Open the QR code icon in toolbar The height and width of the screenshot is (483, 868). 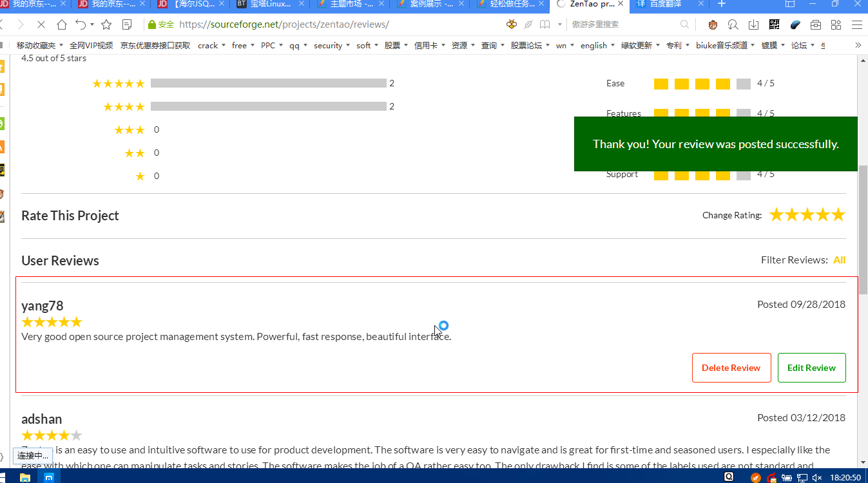pyautogui.click(x=774, y=25)
